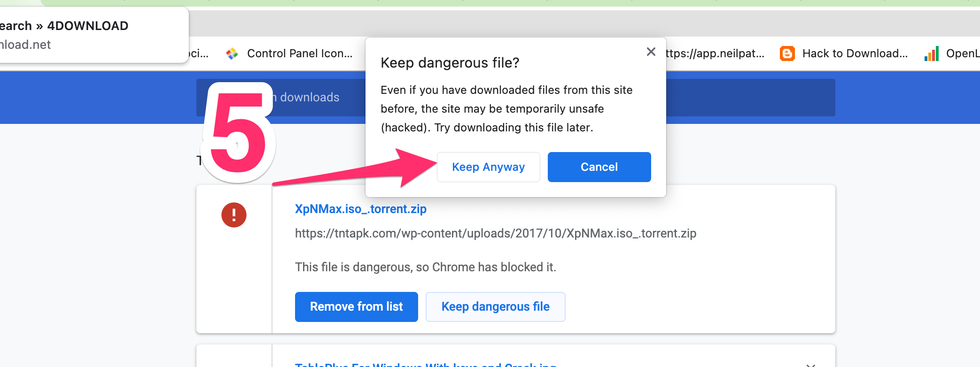Open the XpNMax.iso_.torrent.zip file name link
This screenshot has height=367, width=980.
(360, 209)
